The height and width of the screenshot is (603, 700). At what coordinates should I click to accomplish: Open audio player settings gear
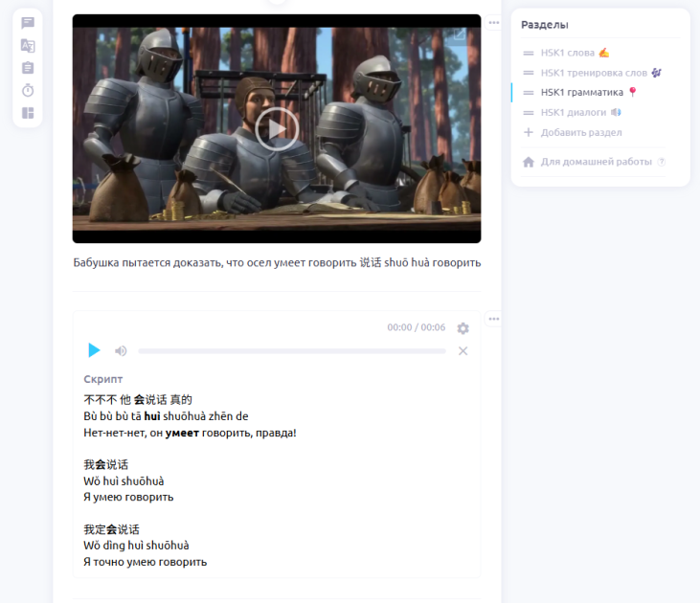coord(463,328)
